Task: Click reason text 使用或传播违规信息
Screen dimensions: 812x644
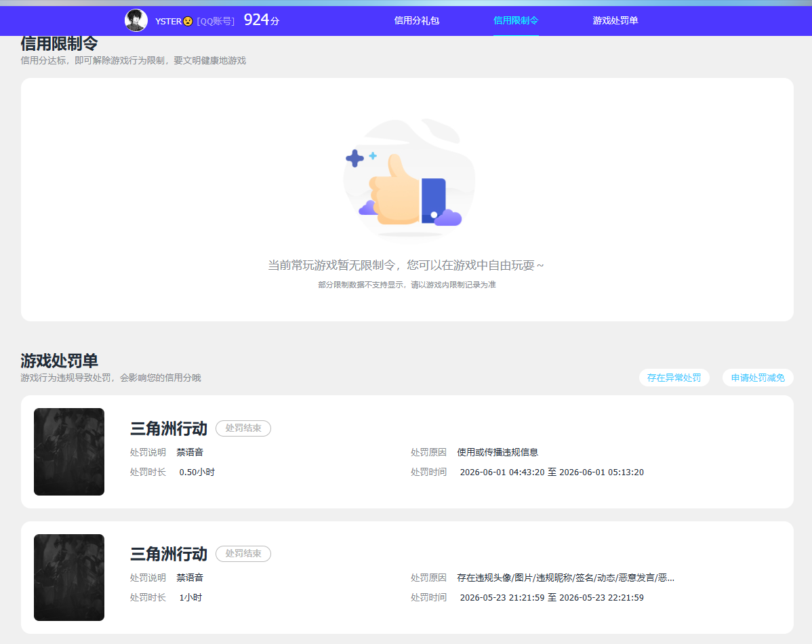Action: (497, 452)
